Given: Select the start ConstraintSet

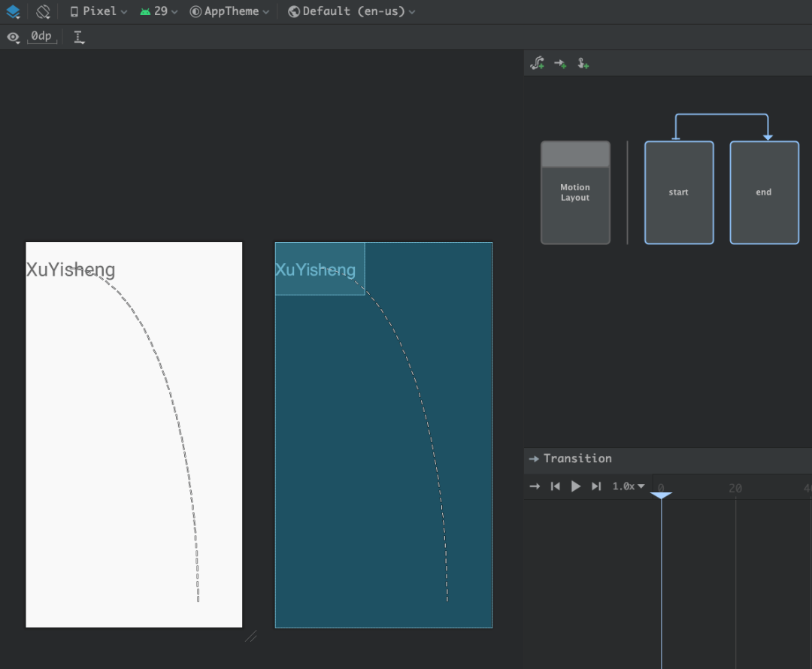Looking at the screenshot, I should tap(679, 192).
